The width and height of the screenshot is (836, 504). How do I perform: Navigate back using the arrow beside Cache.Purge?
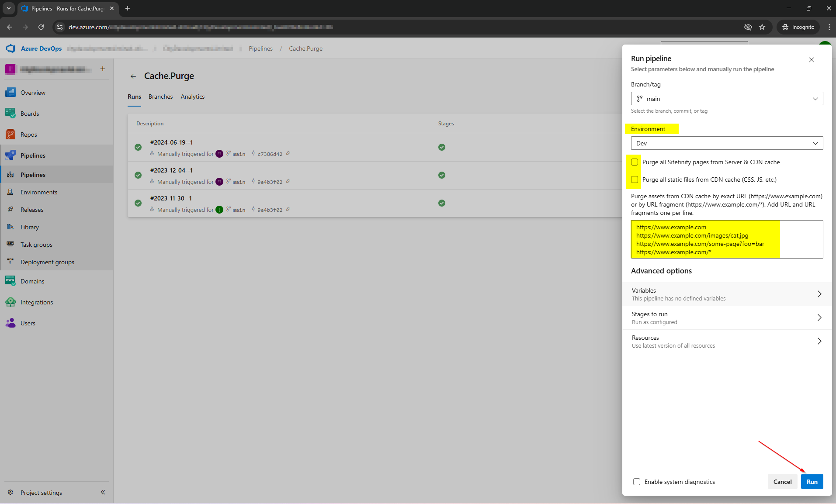(x=133, y=76)
